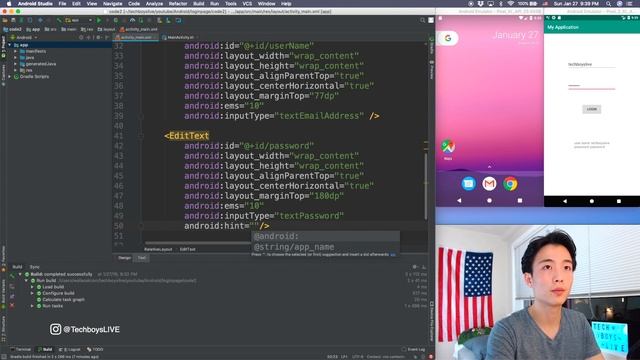Viewport: 640px width, 360px height.
Task: Open the Refactor menu
Action: pos(178,4)
